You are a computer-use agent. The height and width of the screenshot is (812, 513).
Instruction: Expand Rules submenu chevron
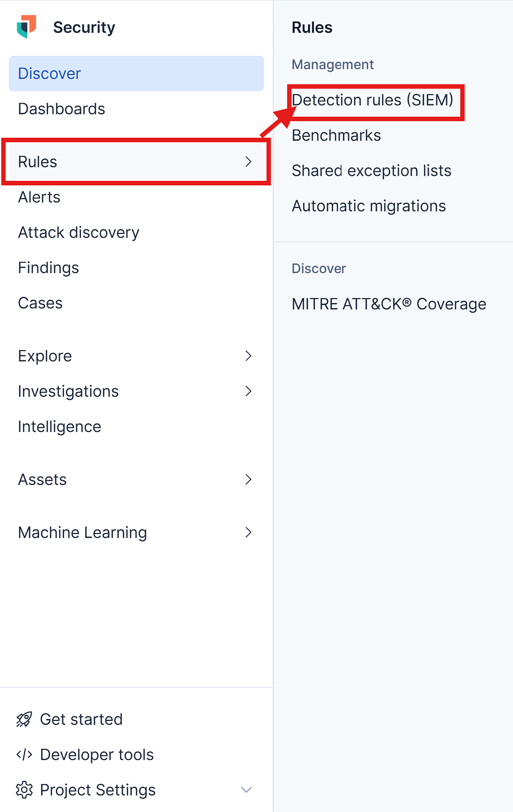coord(248,162)
